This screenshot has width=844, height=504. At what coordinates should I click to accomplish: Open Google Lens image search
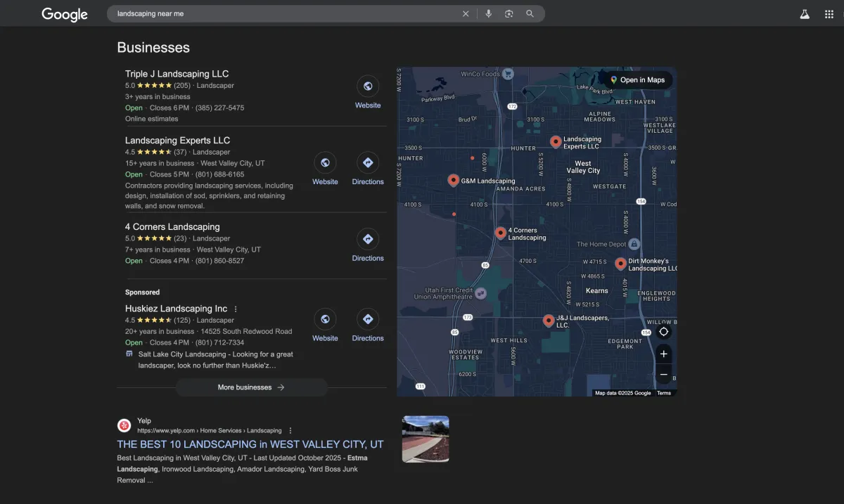point(509,14)
